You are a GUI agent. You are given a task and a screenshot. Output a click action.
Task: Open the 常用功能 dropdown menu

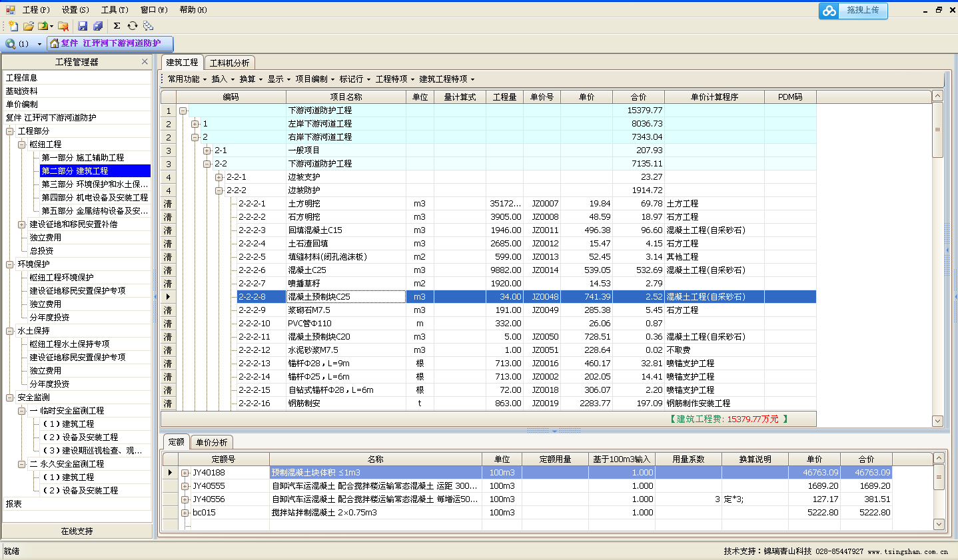[187, 79]
